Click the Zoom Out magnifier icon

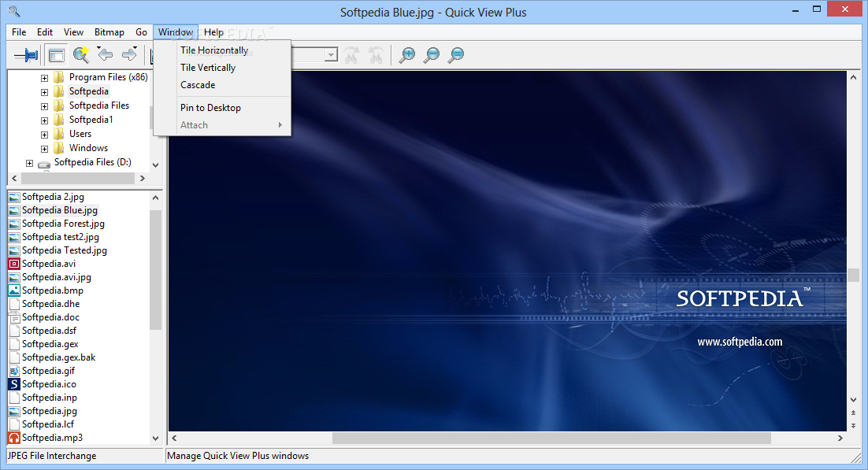coord(431,55)
